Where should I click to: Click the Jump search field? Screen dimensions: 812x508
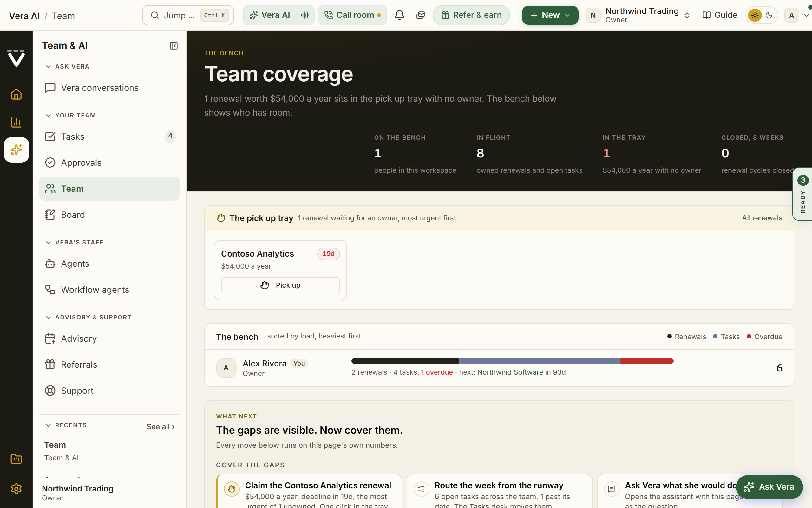[x=188, y=15]
